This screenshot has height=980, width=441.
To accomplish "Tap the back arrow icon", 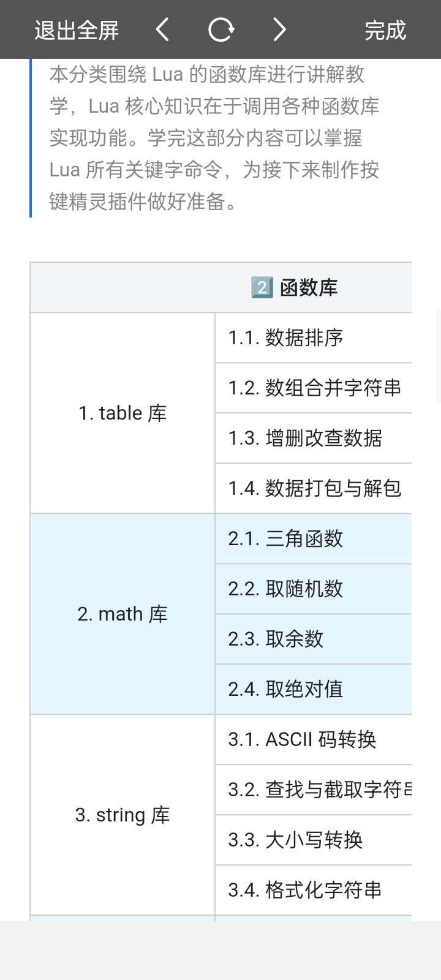I will point(162,29).
